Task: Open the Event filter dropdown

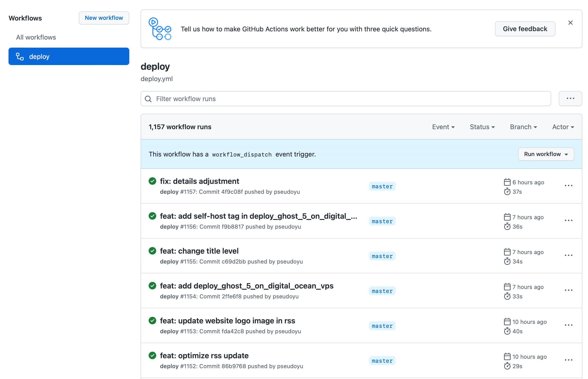Action: pos(443,127)
